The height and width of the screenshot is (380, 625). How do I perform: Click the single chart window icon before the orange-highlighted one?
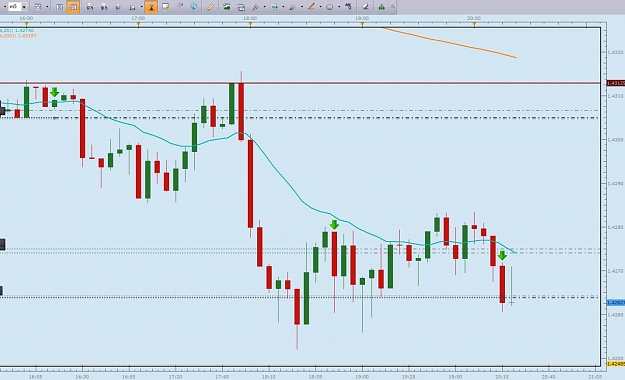pos(59,7)
